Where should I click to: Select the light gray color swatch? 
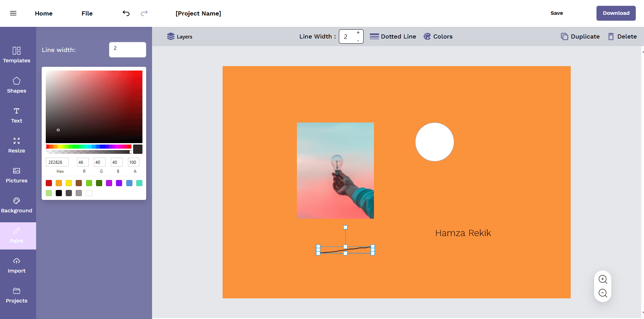coord(79,193)
